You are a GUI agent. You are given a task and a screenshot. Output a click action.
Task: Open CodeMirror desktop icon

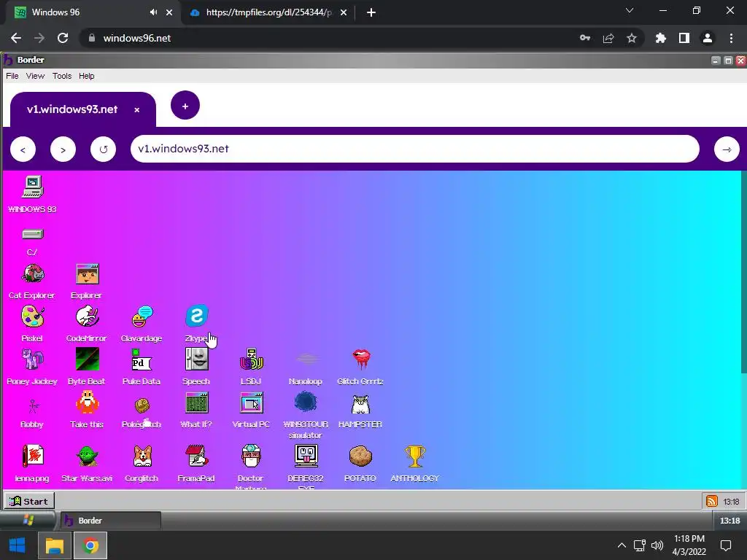click(x=88, y=316)
